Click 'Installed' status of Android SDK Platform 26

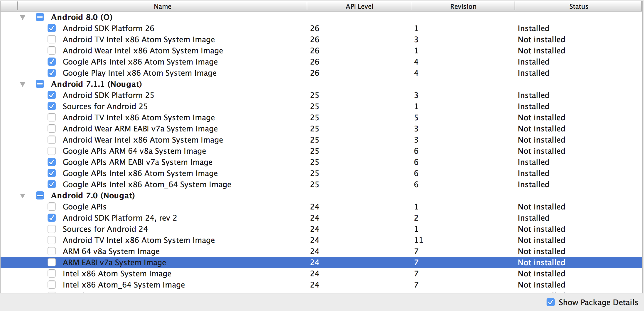533,28
